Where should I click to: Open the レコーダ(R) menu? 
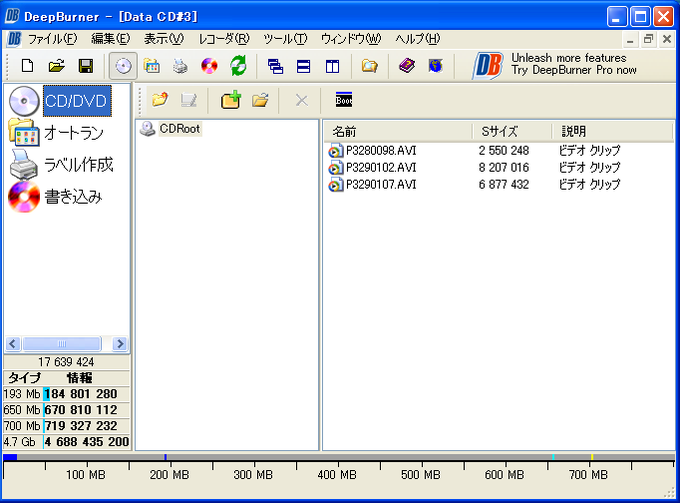click(x=224, y=39)
